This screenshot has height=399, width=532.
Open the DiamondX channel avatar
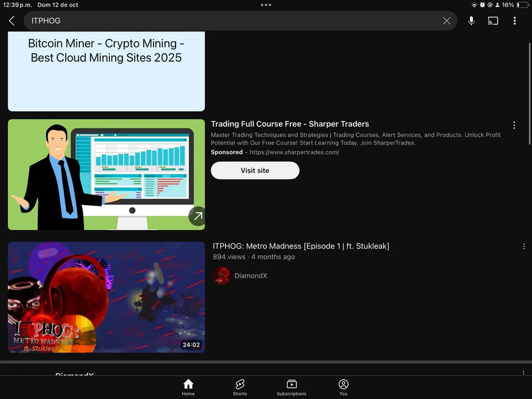click(221, 276)
